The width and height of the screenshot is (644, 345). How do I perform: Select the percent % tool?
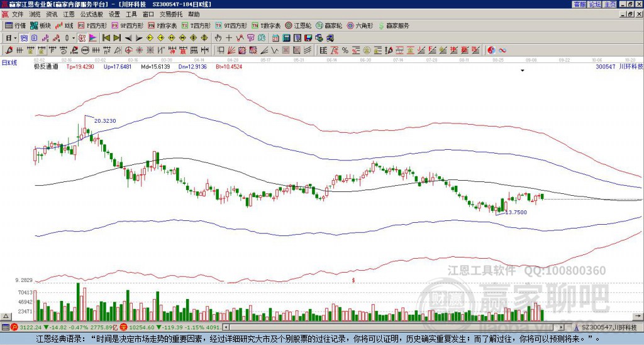(x=345, y=50)
